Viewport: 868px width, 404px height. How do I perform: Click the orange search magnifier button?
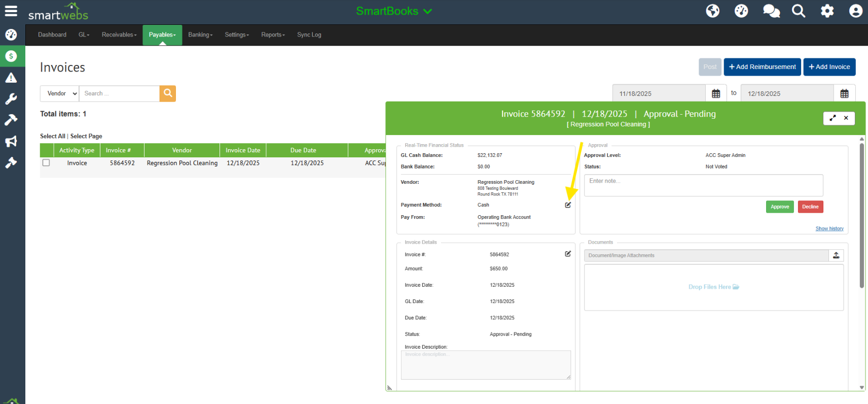[x=168, y=93]
